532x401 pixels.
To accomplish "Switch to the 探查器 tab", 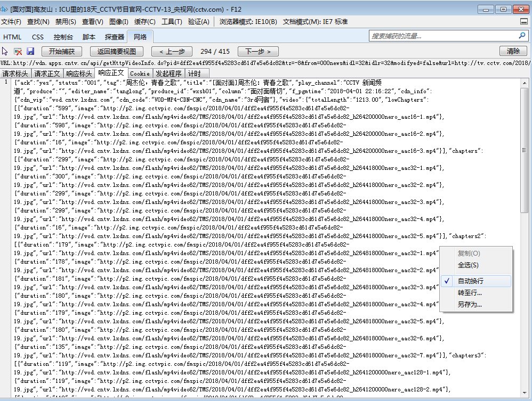I will click(x=114, y=37).
